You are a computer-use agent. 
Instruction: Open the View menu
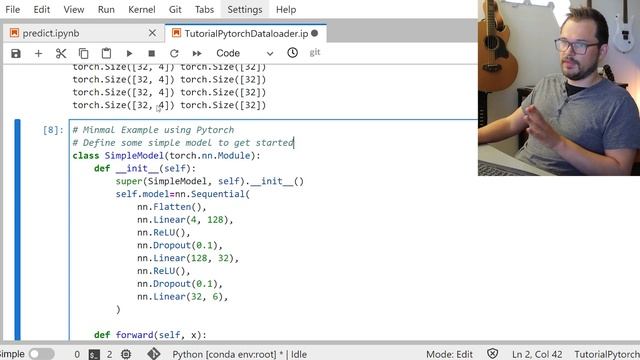74,9
